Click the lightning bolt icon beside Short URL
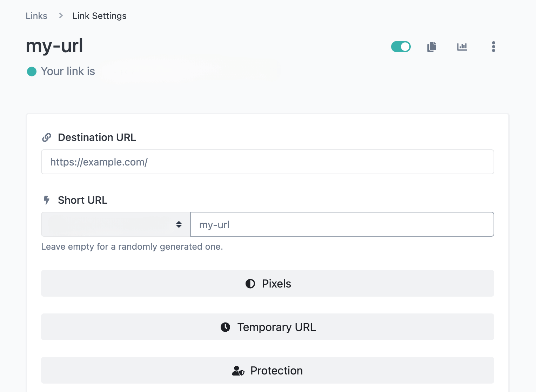The width and height of the screenshot is (536, 392). 47,200
